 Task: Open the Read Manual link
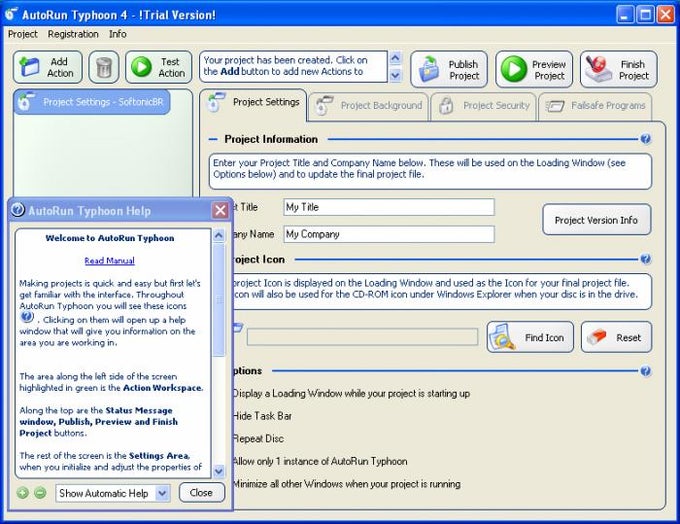[x=109, y=261]
